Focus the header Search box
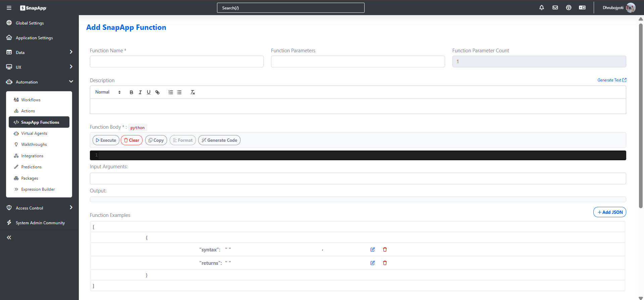 (x=291, y=8)
